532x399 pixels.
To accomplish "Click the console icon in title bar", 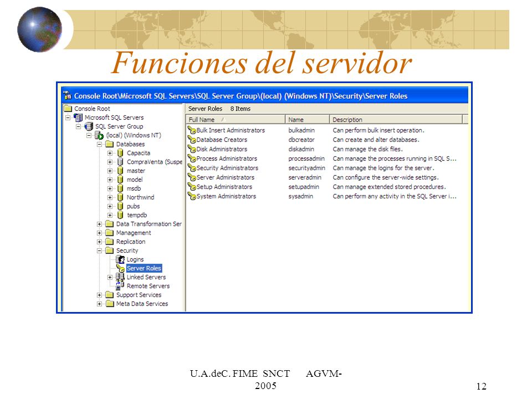I will (x=68, y=95).
